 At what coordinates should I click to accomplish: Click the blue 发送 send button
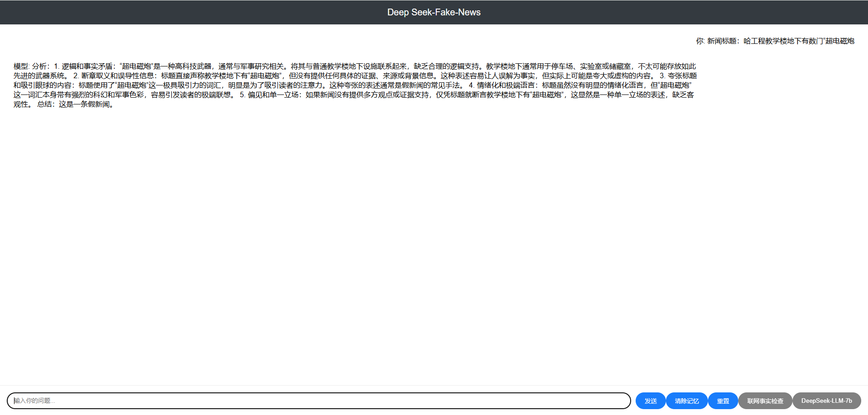651,401
